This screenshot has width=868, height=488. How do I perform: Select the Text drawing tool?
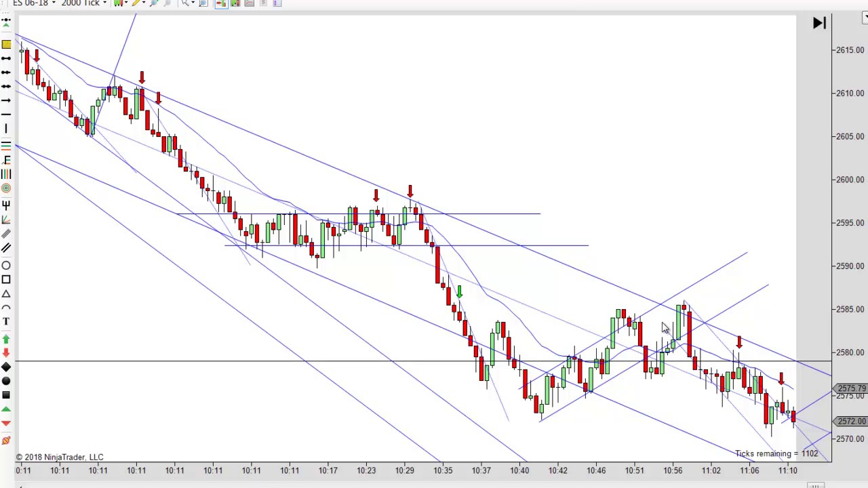[6, 322]
